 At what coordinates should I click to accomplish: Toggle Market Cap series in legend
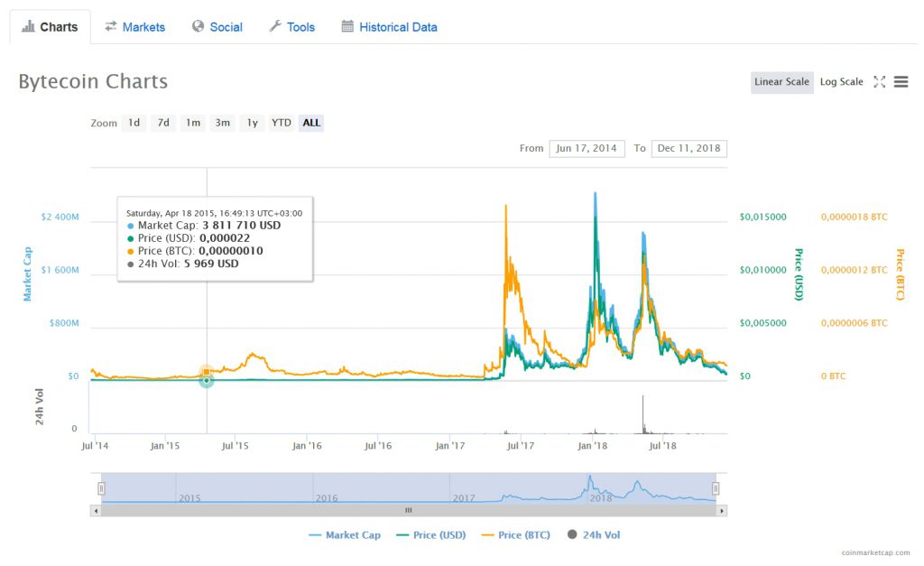pos(345,534)
